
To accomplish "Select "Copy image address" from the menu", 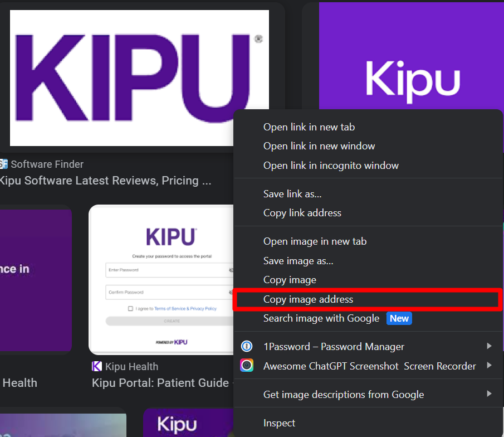I will pos(308,300).
